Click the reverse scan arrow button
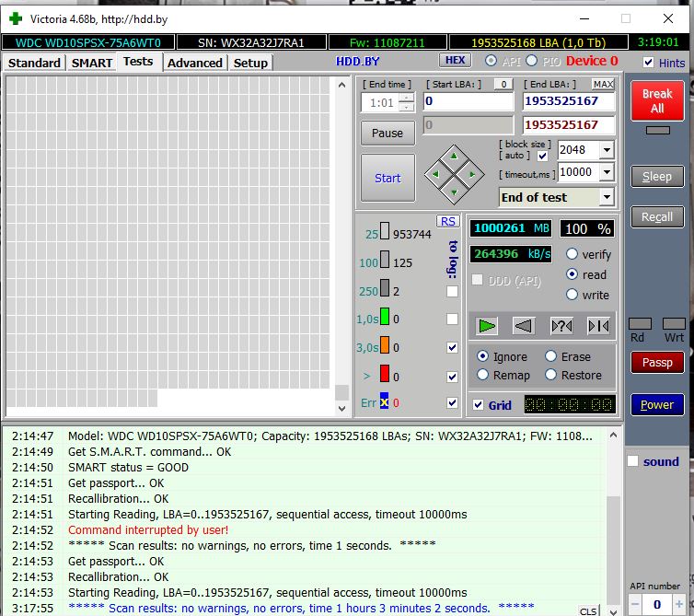Image resolution: width=694 pixels, height=616 pixels. coord(524,326)
